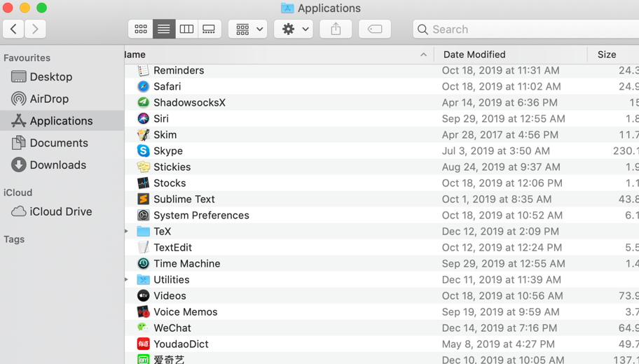Switch to icon view mode
Screen dimensions: 639x364
click(x=141, y=29)
